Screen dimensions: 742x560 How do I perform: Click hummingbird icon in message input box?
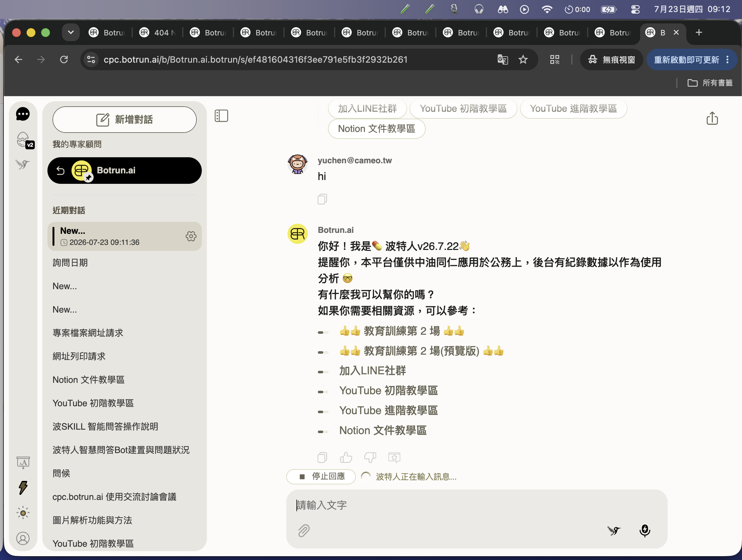click(x=614, y=531)
